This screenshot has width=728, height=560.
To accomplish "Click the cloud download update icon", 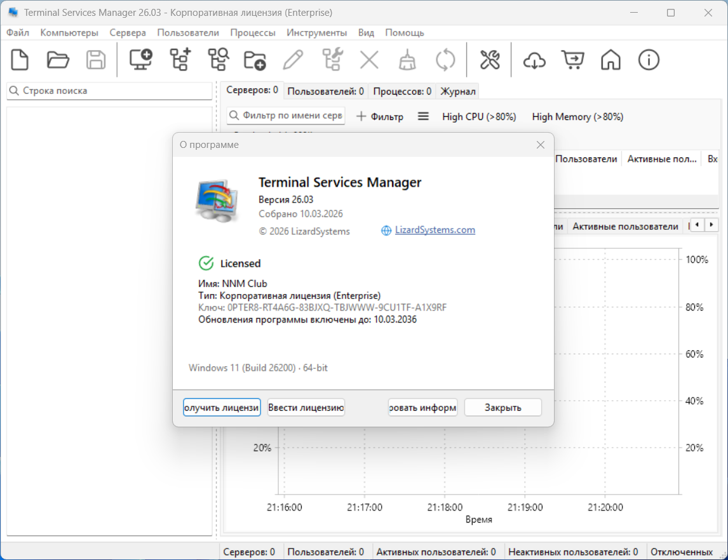I will point(534,60).
